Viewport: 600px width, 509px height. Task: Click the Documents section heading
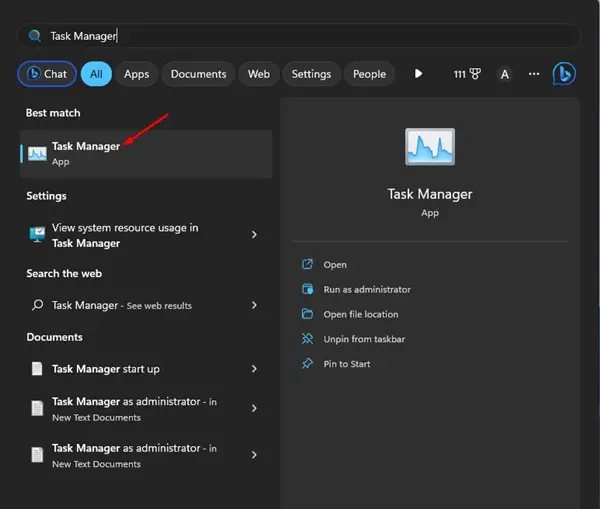[54, 337]
